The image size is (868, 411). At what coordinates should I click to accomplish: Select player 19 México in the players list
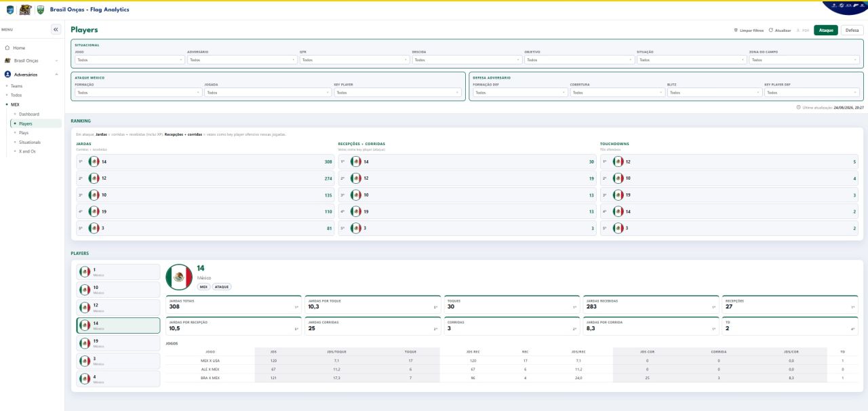pyautogui.click(x=118, y=343)
